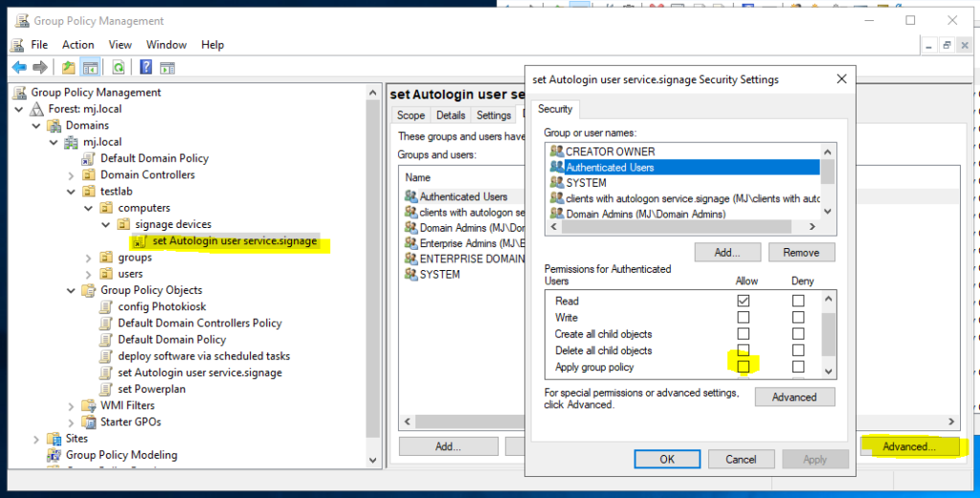Click the Forest mj.local triangle icon
Viewport: 980px width, 498px height.
coord(37,109)
